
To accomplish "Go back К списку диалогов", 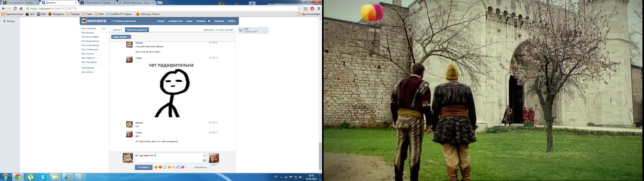I will tap(124, 21).
